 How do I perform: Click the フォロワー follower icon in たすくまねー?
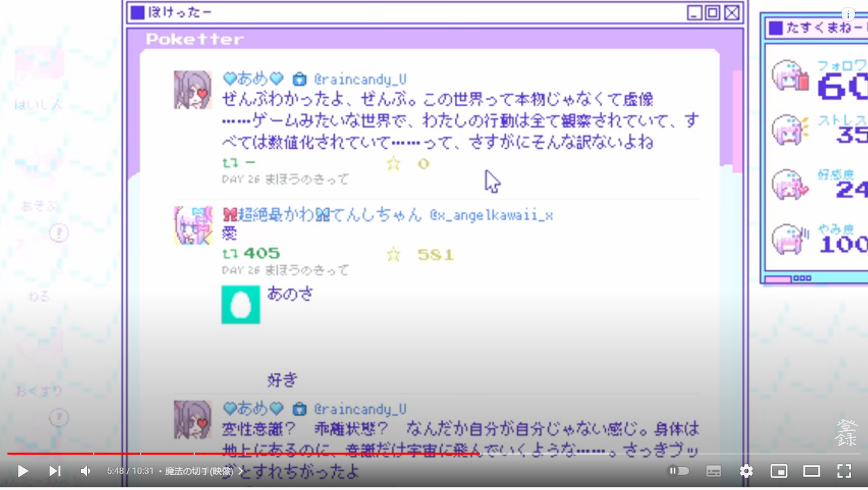[x=791, y=76]
